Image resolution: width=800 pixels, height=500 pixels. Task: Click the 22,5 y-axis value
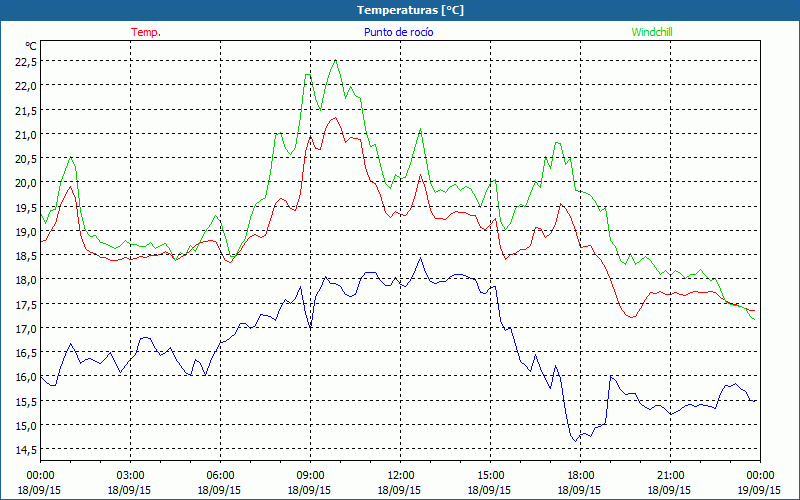coord(26,62)
